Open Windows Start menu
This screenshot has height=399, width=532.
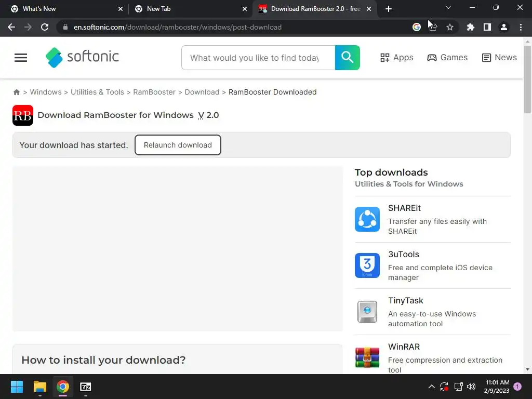(17, 387)
